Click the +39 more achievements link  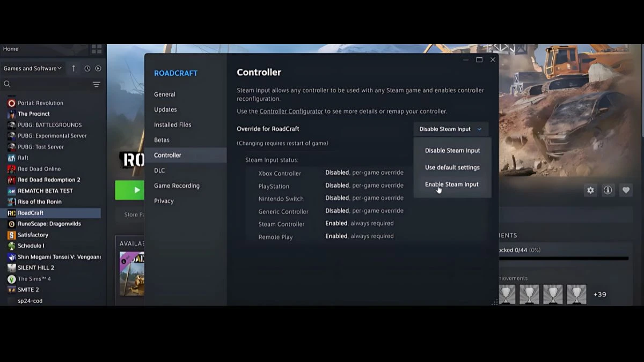(x=600, y=294)
